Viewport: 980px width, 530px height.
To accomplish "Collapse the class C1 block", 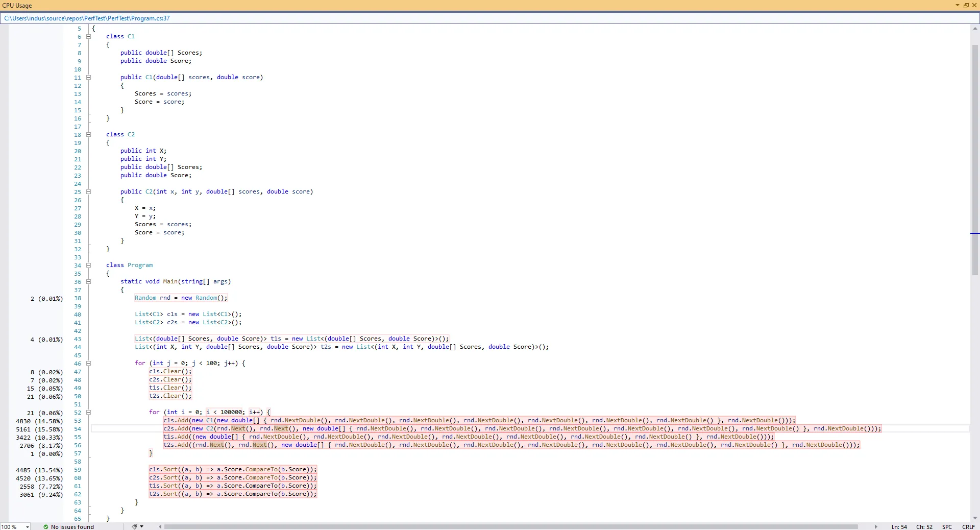I will tap(88, 37).
